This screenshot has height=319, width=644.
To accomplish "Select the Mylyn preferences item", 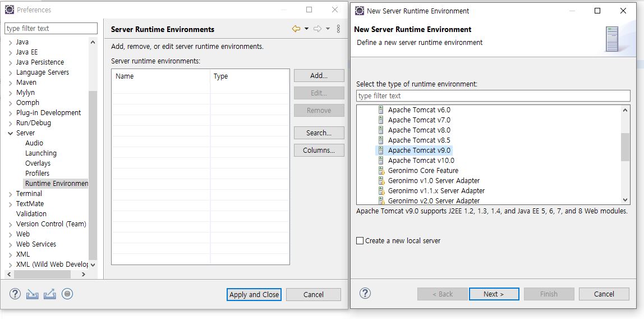I will pos(25,93).
